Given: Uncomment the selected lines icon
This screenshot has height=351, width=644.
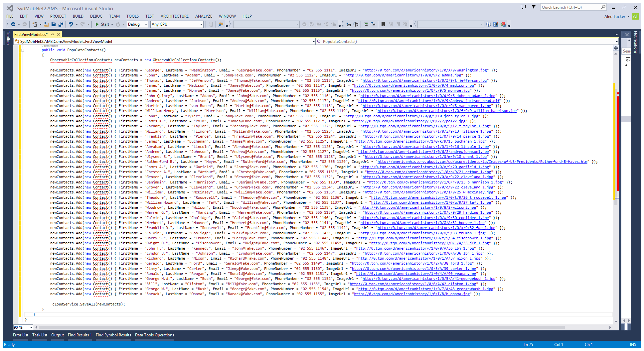Looking at the screenshot, I should (373, 24).
